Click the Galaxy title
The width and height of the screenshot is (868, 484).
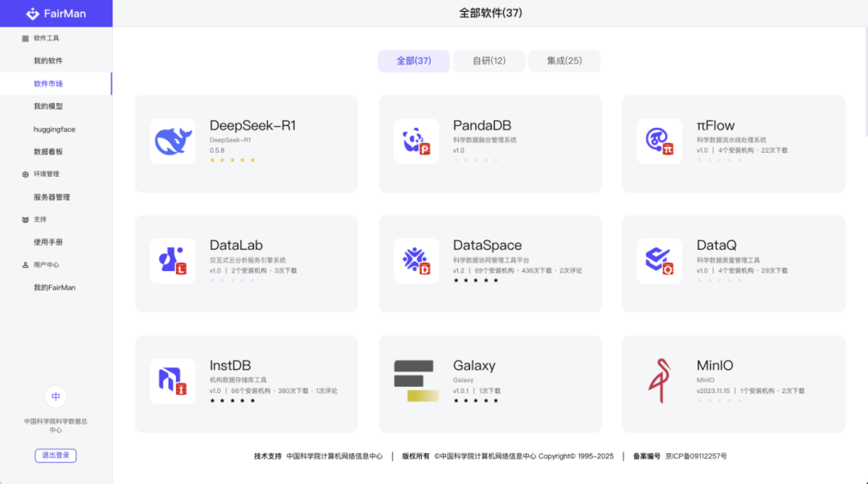click(x=474, y=366)
